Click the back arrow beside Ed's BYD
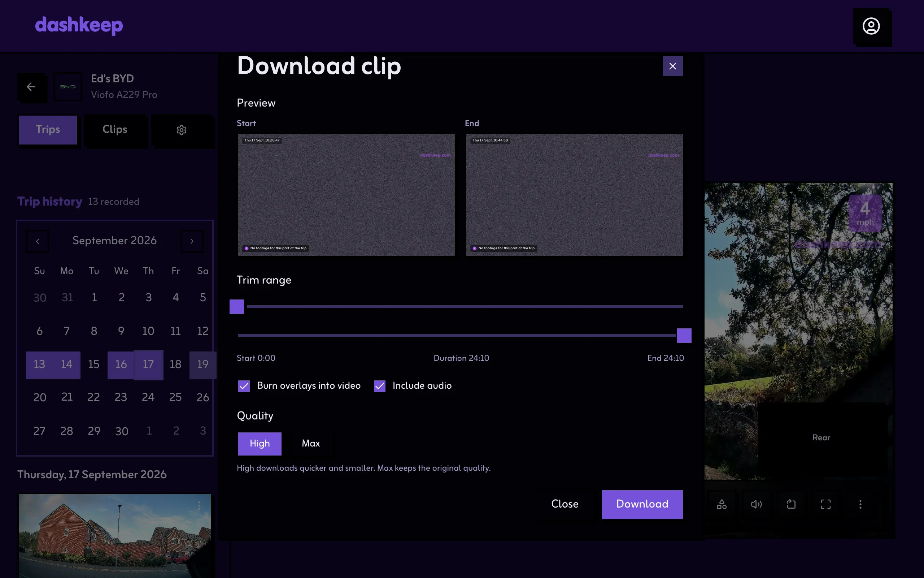924x578 pixels. (x=31, y=87)
